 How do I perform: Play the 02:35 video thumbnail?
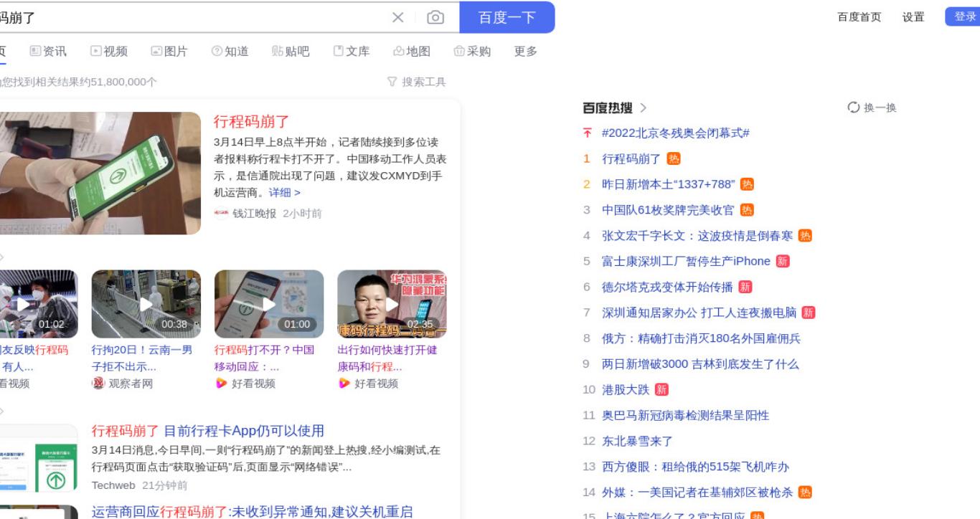pyautogui.click(x=392, y=304)
